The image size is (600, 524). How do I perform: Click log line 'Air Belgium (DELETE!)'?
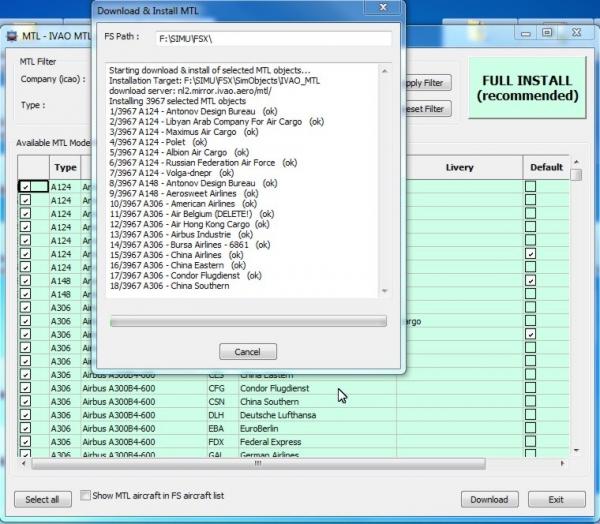point(192,214)
